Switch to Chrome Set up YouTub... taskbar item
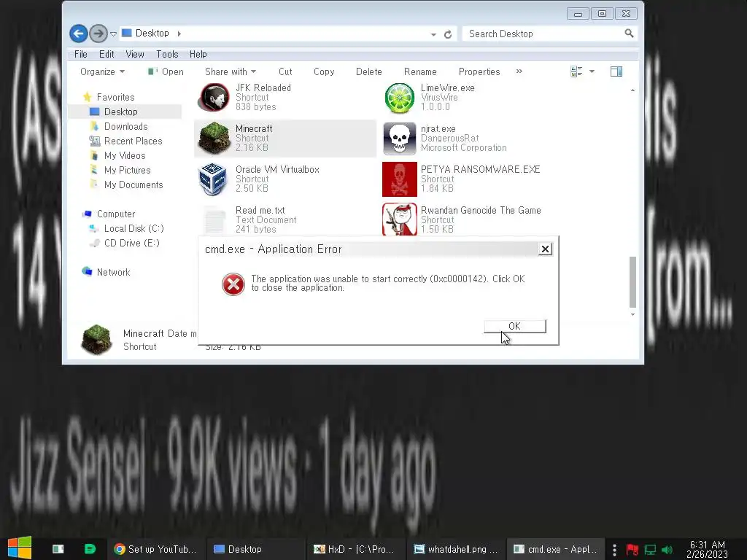747x560 pixels. pyautogui.click(x=155, y=549)
